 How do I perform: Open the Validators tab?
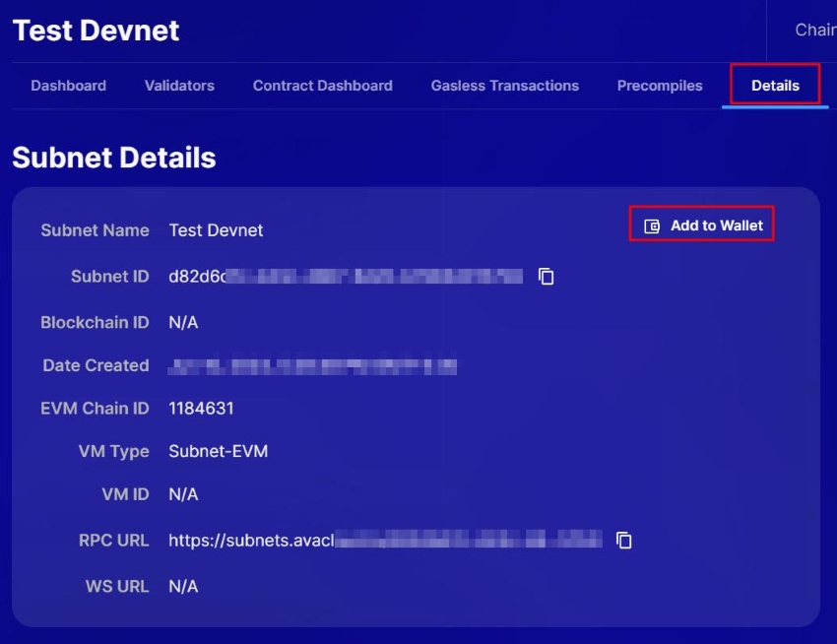click(x=178, y=86)
